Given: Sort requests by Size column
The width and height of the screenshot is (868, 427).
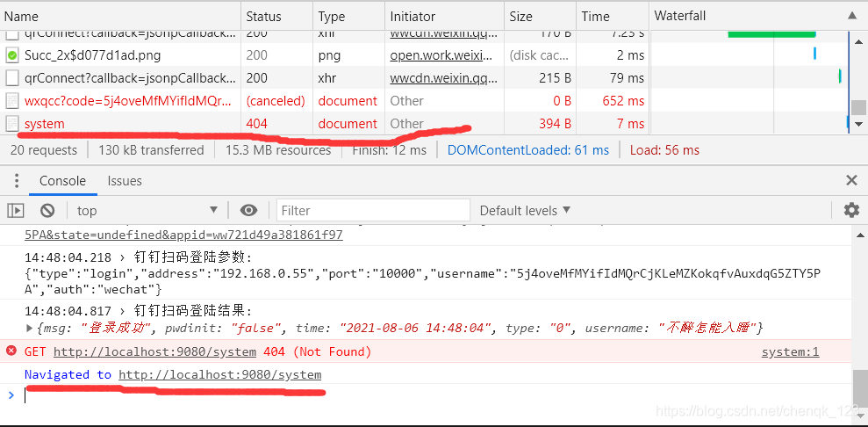Looking at the screenshot, I should (540, 16).
